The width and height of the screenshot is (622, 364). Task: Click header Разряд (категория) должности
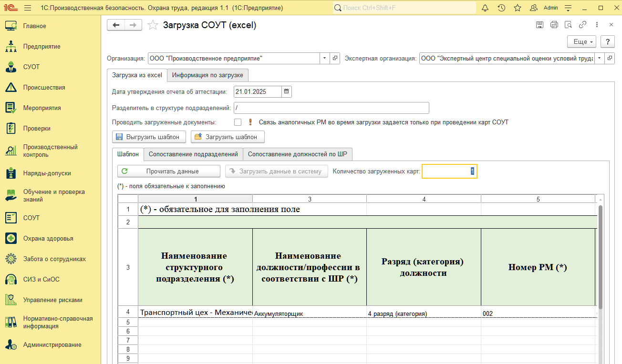click(424, 267)
